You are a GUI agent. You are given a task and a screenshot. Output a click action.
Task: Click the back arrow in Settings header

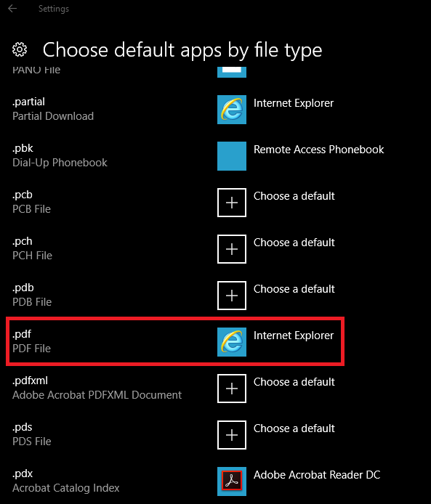click(x=12, y=9)
